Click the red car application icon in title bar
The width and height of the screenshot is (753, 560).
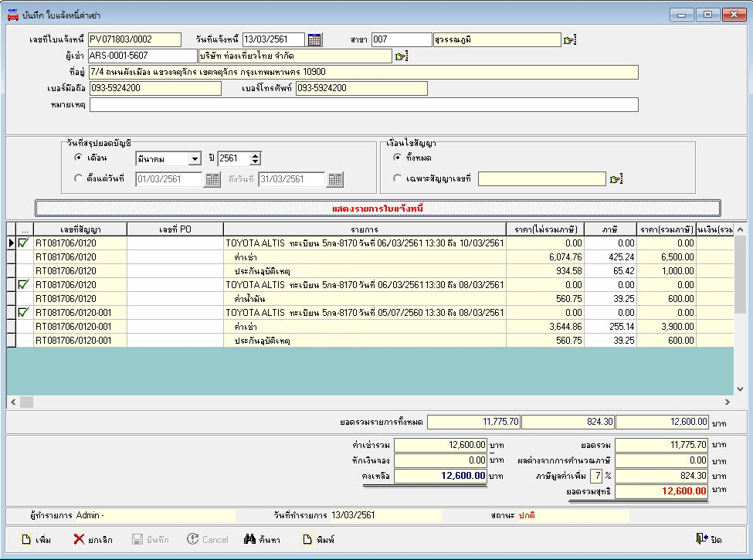pyautogui.click(x=13, y=15)
